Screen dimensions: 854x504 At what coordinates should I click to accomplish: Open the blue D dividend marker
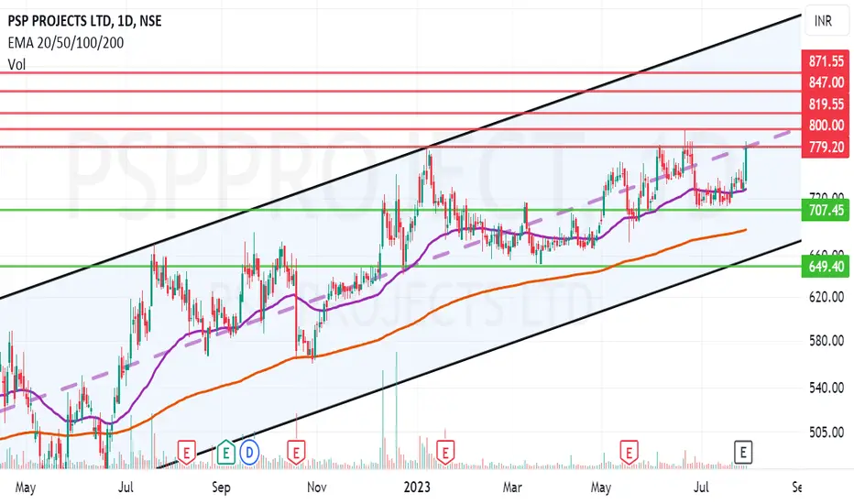(249, 453)
